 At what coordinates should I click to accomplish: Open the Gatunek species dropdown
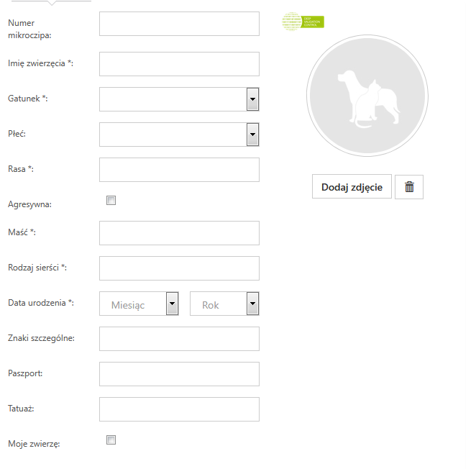click(179, 99)
